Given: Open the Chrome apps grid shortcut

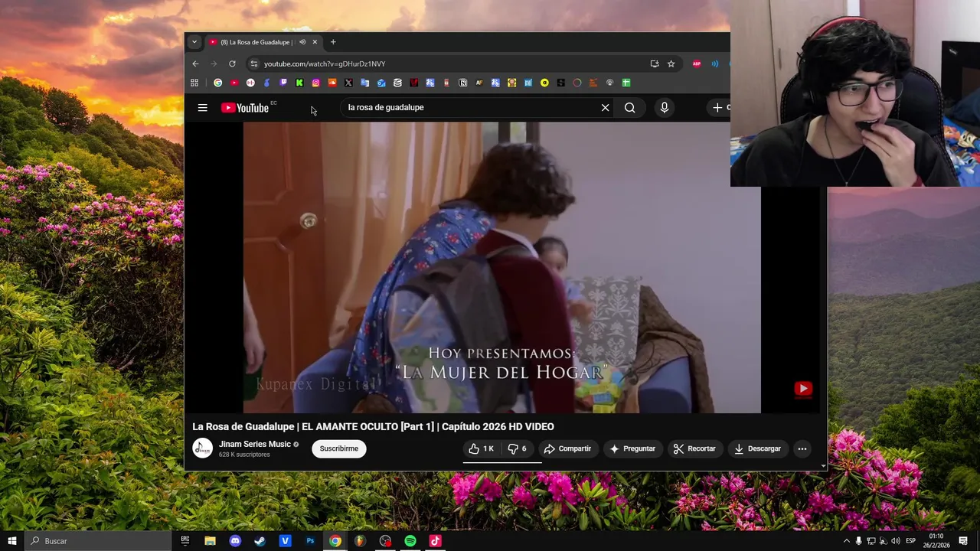Looking at the screenshot, I should (194, 83).
